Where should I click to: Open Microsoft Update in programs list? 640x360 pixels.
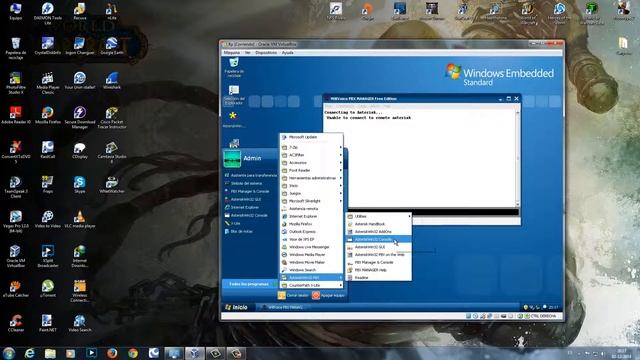coord(311,137)
